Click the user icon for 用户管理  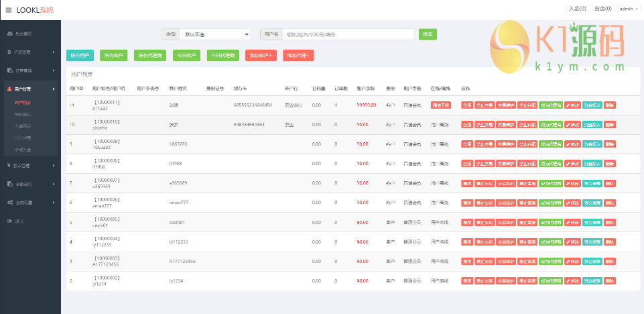[x=9, y=89]
